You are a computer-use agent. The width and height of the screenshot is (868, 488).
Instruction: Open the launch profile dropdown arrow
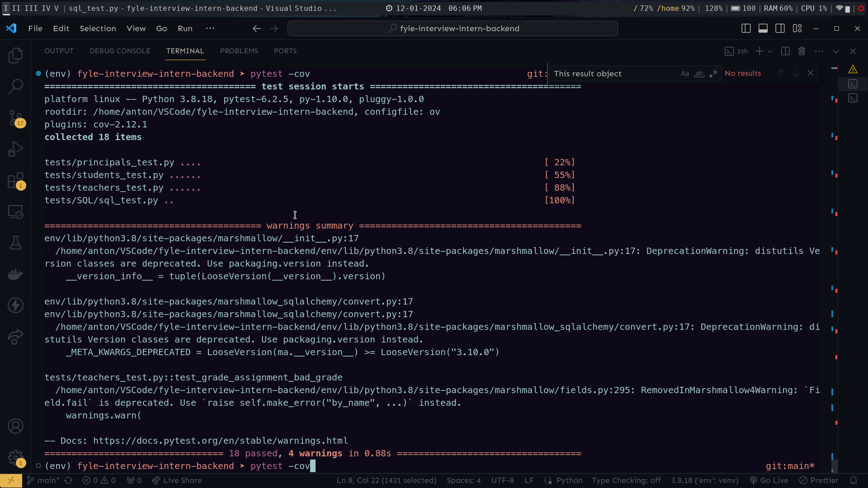click(770, 51)
